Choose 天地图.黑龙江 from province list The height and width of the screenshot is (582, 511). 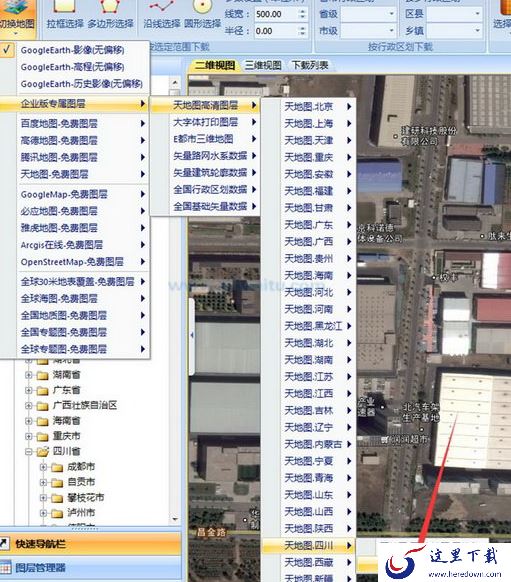308,326
